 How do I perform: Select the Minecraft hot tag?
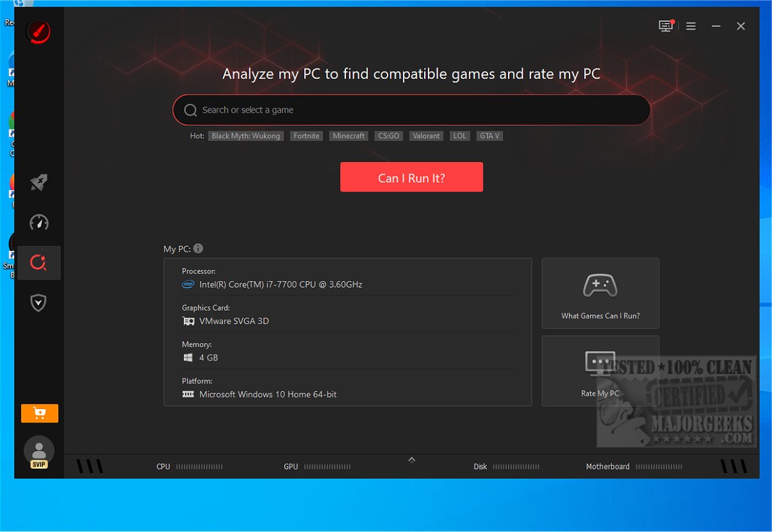[x=349, y=136]
